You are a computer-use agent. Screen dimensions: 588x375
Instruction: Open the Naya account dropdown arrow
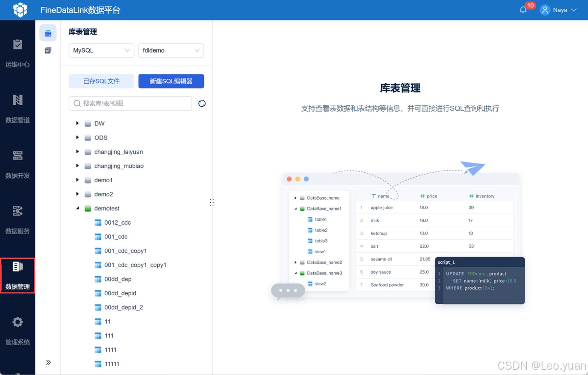574,10
